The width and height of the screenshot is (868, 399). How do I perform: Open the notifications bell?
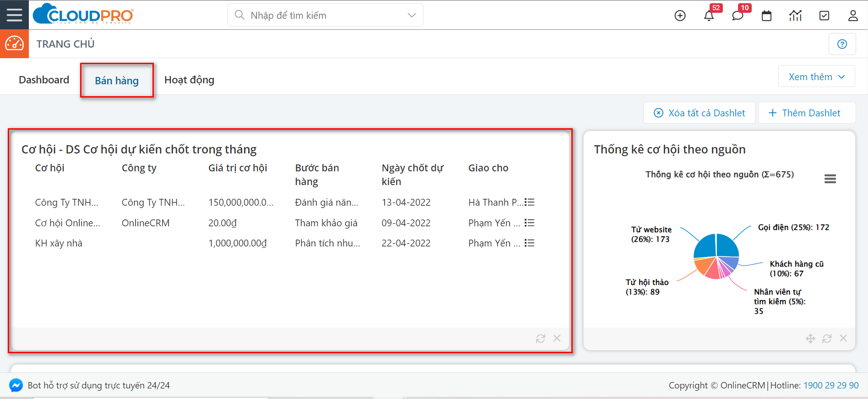pos(709,16)
